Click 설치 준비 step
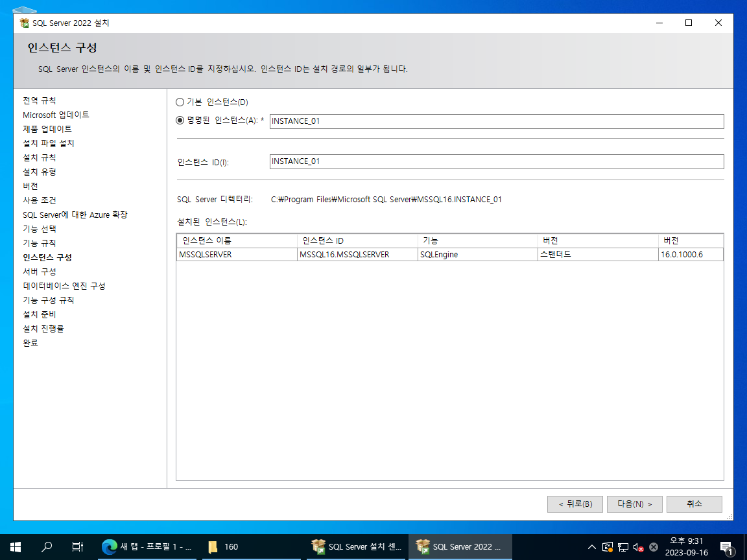747x560 pixels. click(40, 315)
